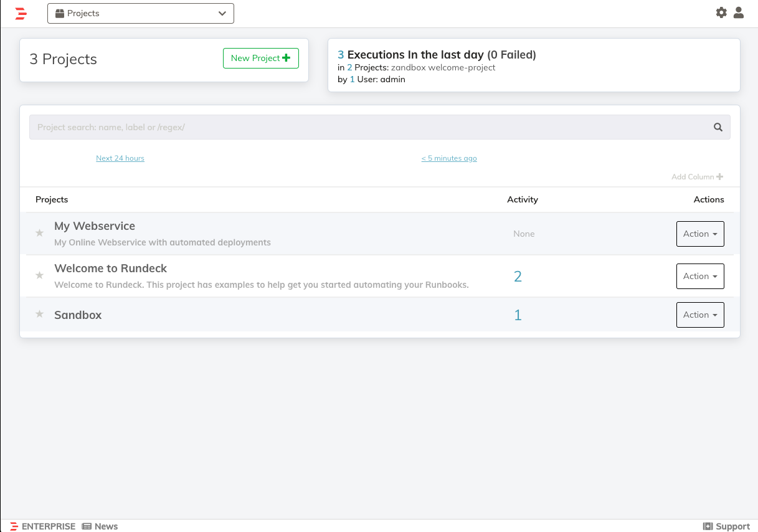758x532 pixels.
Task: Click the magnifier search icon
Action: tap(718, 127)
